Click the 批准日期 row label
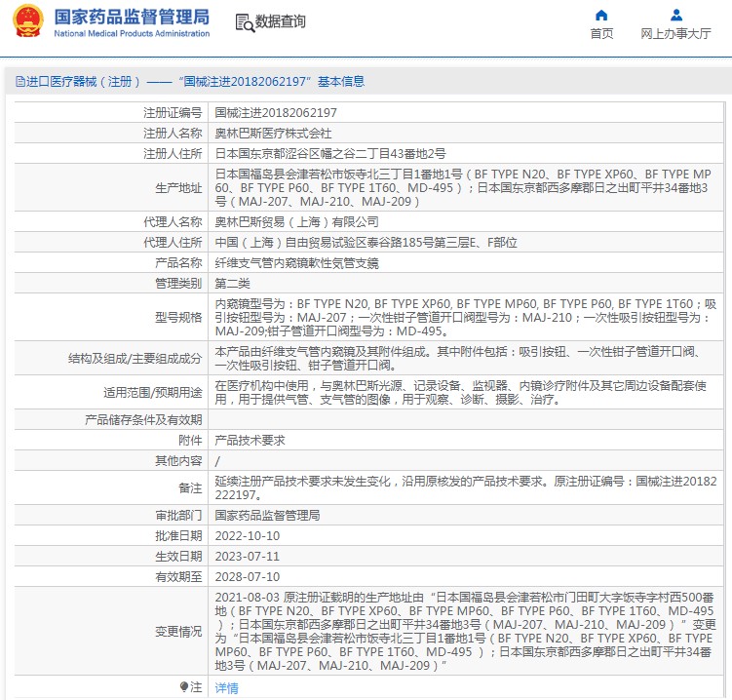Screen dimensions: 732x700 [x=178, y=536]
